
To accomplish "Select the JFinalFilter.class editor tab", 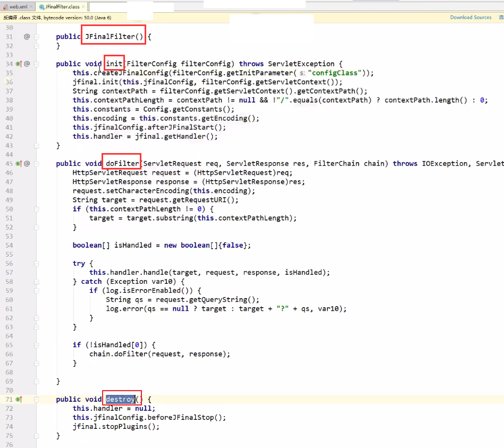I will (63, 7).
